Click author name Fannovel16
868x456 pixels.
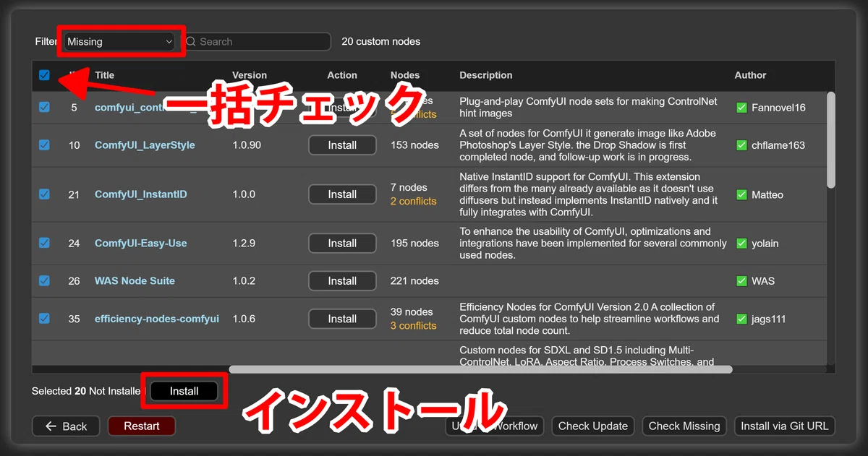(778, 108)
